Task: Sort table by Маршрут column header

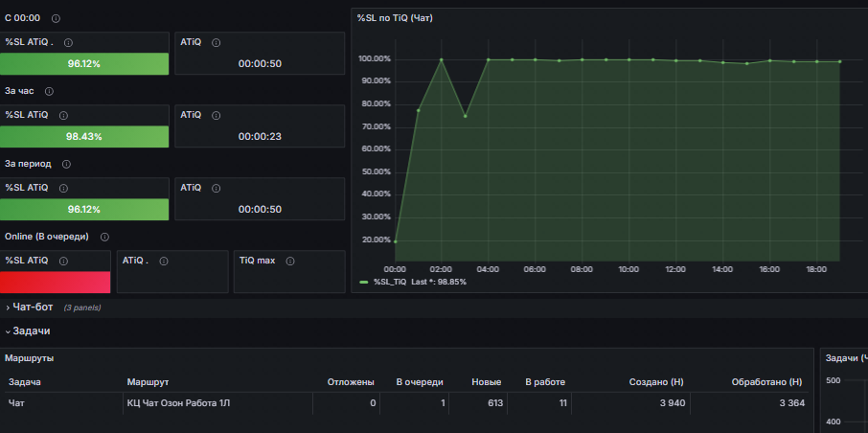Action: pyautogui.click(x=148, y=382)
